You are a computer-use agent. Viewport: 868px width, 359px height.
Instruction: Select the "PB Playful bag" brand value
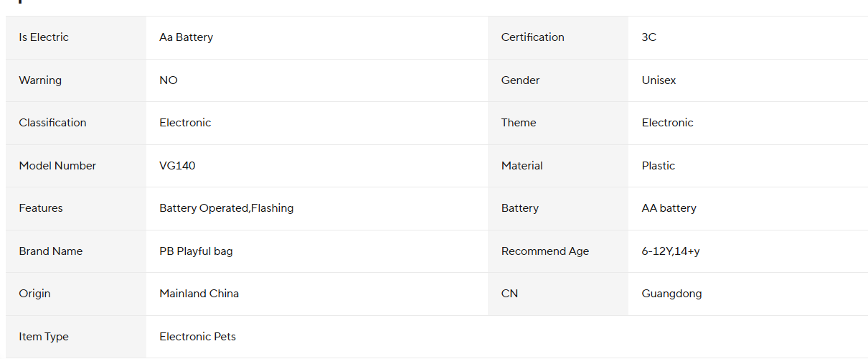[x=196, y=251]
